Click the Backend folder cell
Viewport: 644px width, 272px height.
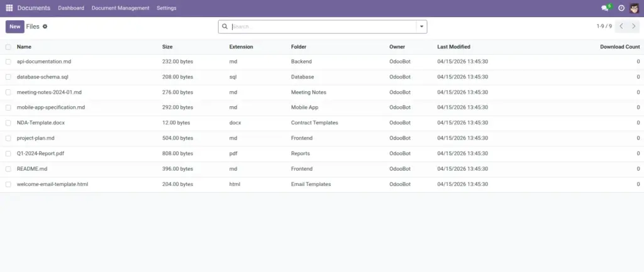click(x=301, y=62)
